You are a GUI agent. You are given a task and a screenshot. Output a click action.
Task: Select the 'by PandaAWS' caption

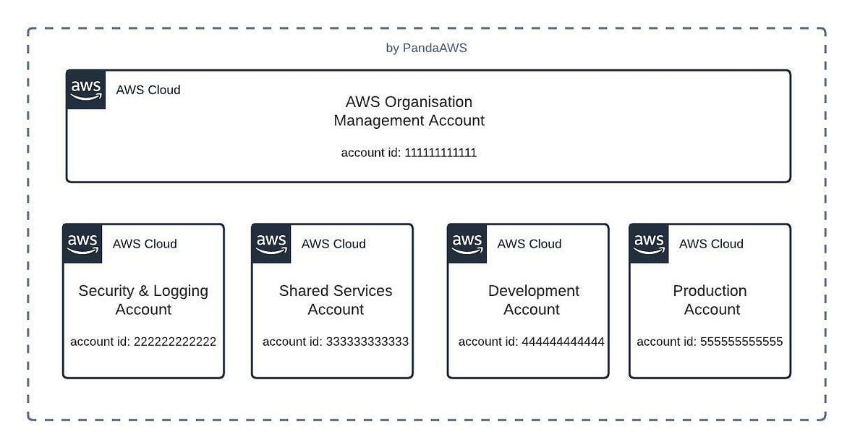pyautogui.click(x=427, y=48)
